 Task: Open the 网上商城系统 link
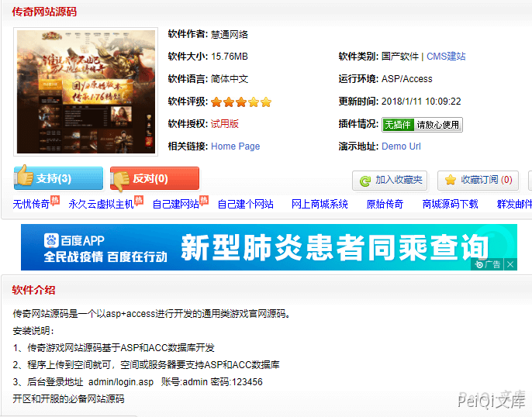tap(320, 205)
